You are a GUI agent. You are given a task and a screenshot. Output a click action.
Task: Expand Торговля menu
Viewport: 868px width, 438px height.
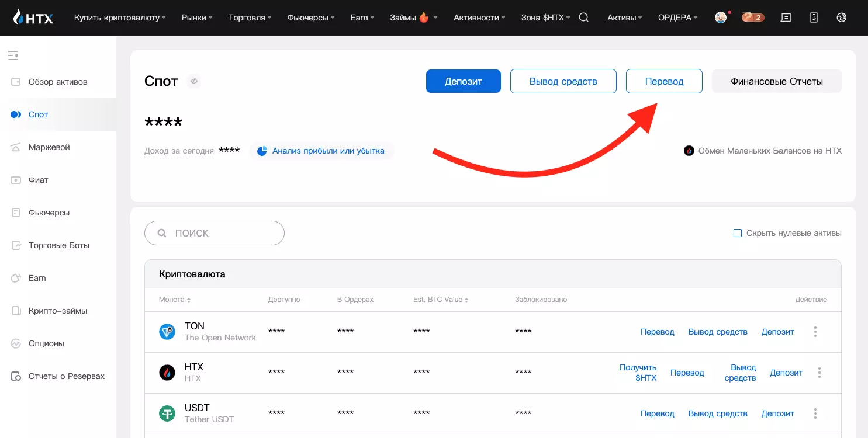[250, 18]
